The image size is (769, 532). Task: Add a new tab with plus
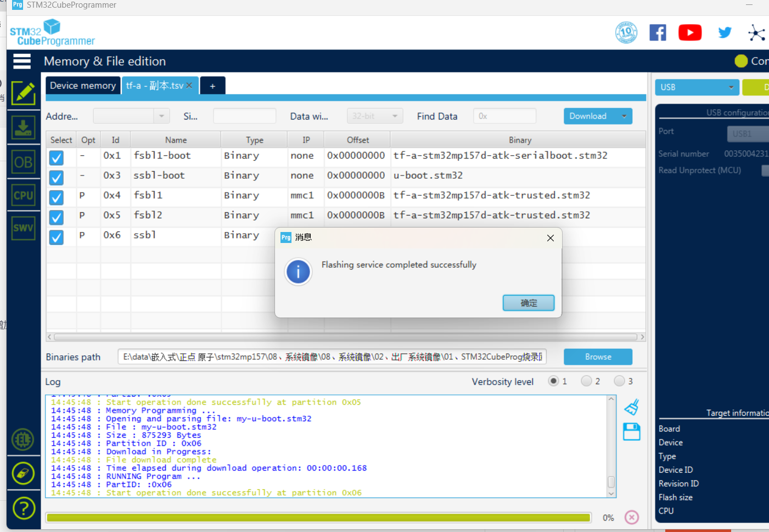point(212,86)
